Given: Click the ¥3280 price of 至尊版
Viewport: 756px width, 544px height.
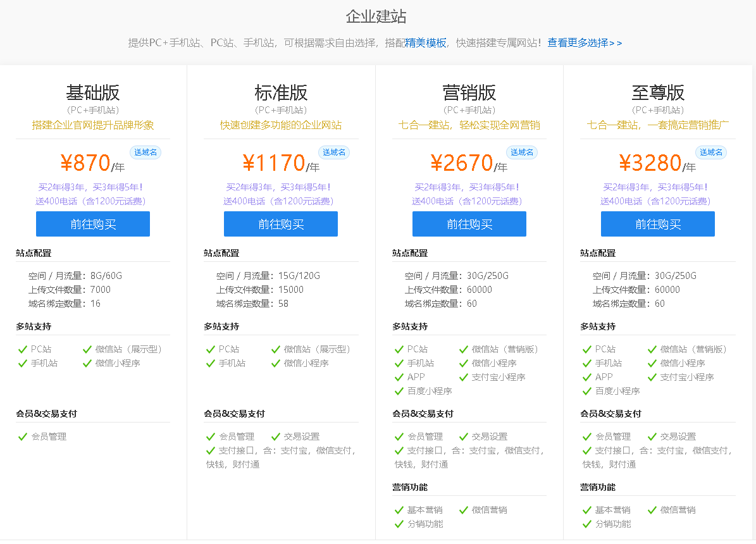Looking at the screenshot, I should 650,163.
